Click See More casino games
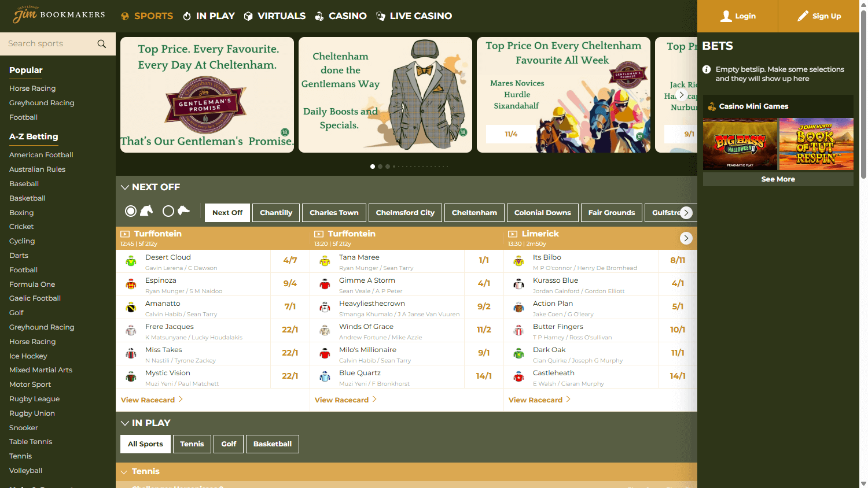 pos(778,179)
